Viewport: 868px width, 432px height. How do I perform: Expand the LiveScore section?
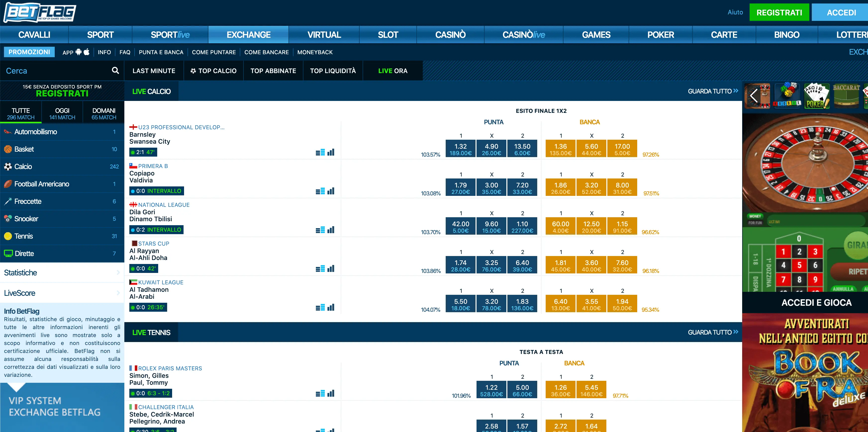62,293
